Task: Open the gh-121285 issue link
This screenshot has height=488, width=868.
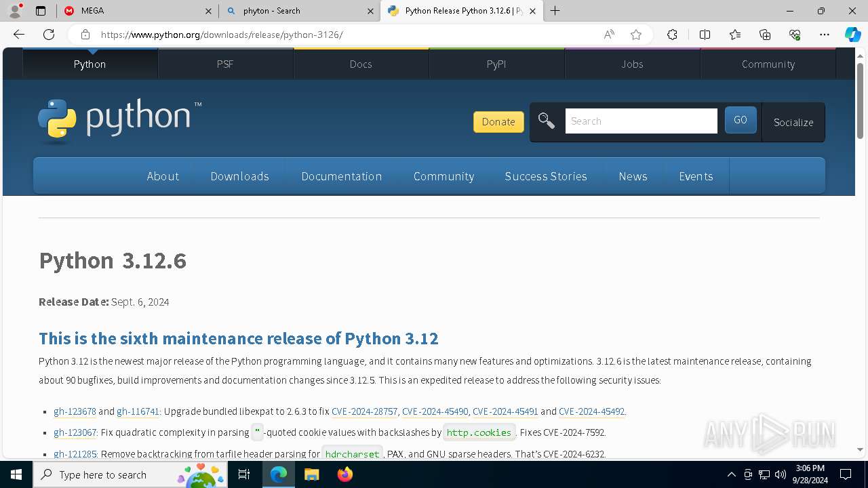Action: point(75,454)
